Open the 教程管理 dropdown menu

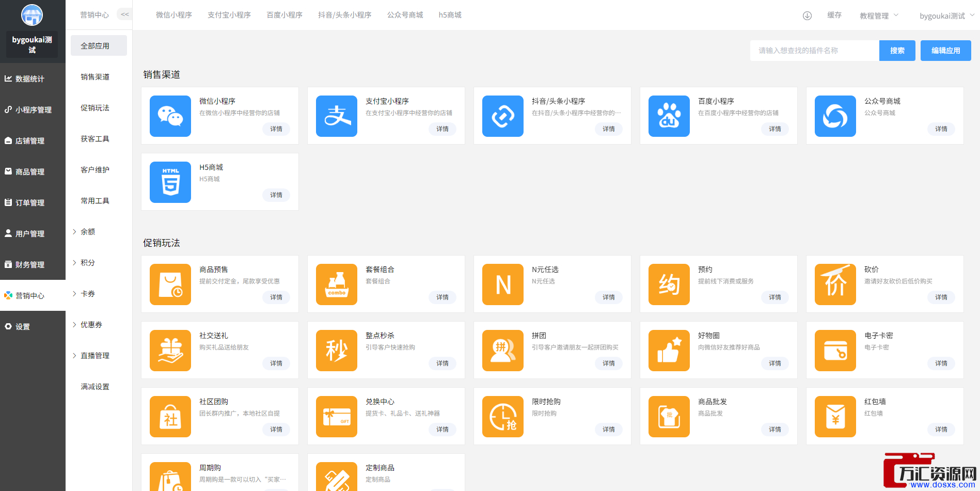coord(879,15)
